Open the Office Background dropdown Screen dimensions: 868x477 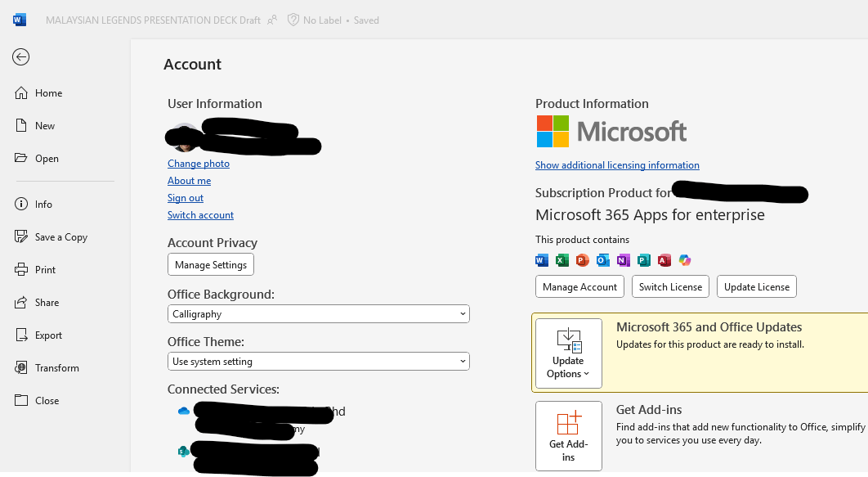point(318,313)
